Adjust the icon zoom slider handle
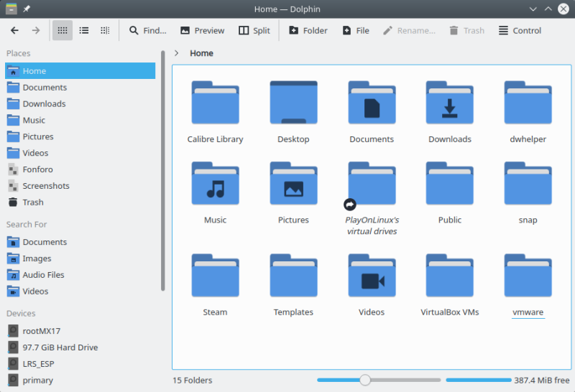The image size is (575, 392). (365, 381)
